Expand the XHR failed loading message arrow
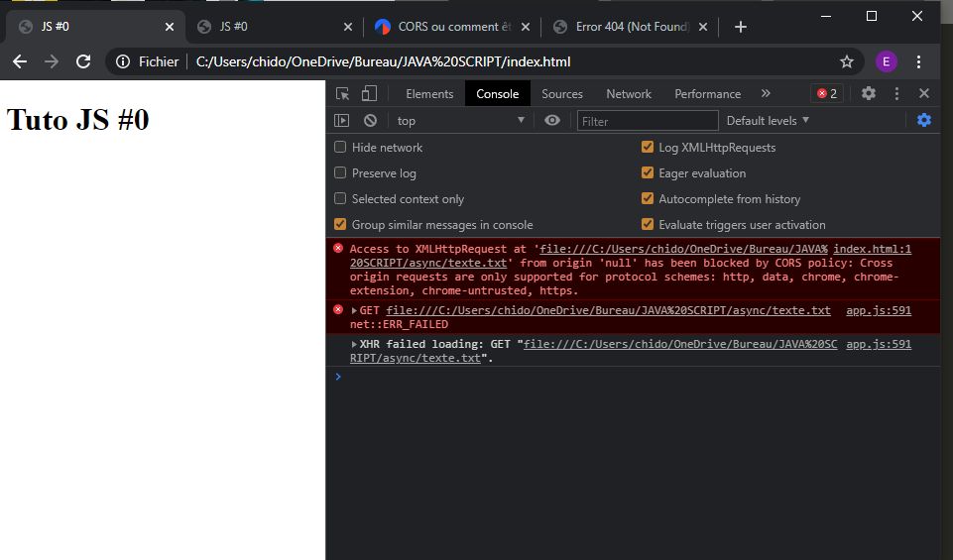The width and height of the screenshot is (953, 560). click(x=354, y=344)
